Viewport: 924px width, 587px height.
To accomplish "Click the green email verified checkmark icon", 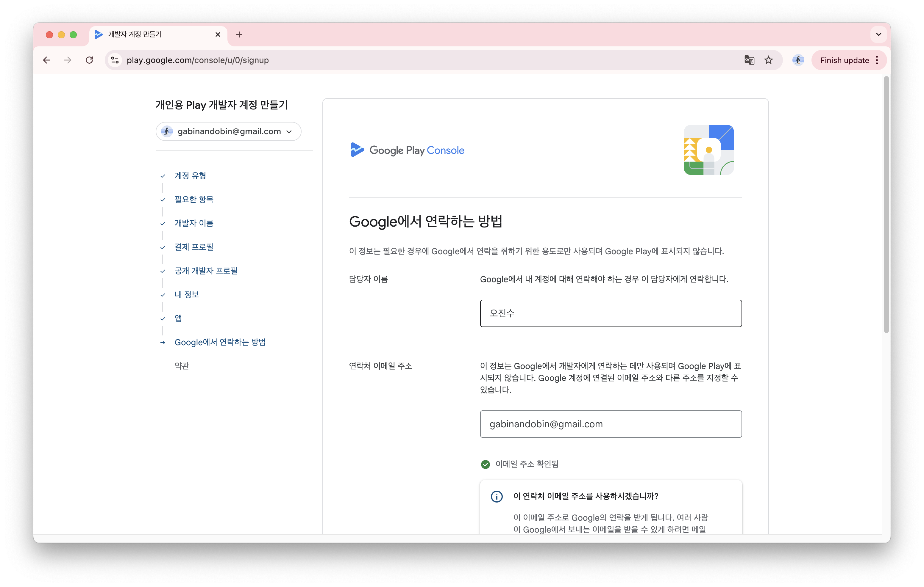I will pyautogui.click(x=486, y=464).
